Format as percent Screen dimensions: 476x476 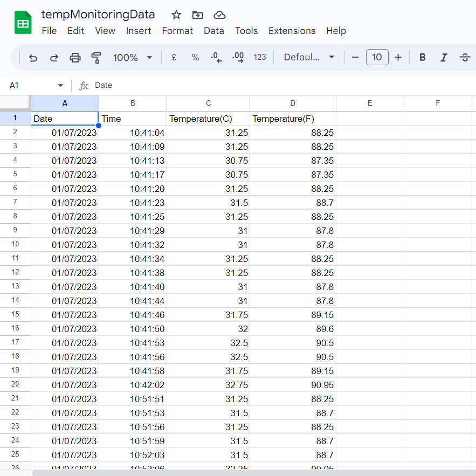tap(195, 57)
